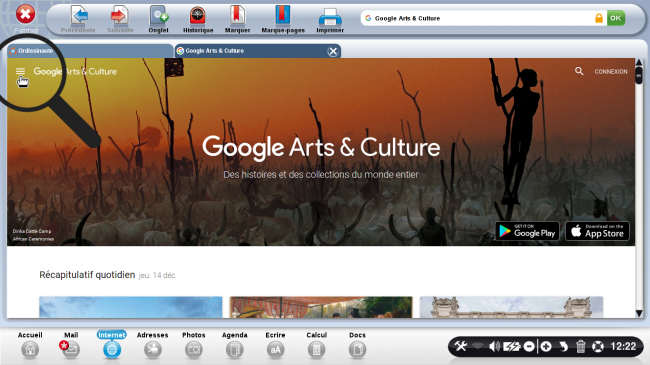Click the Récapitulatif quotidien heading
650x365 pixels.
coord(87,275)
